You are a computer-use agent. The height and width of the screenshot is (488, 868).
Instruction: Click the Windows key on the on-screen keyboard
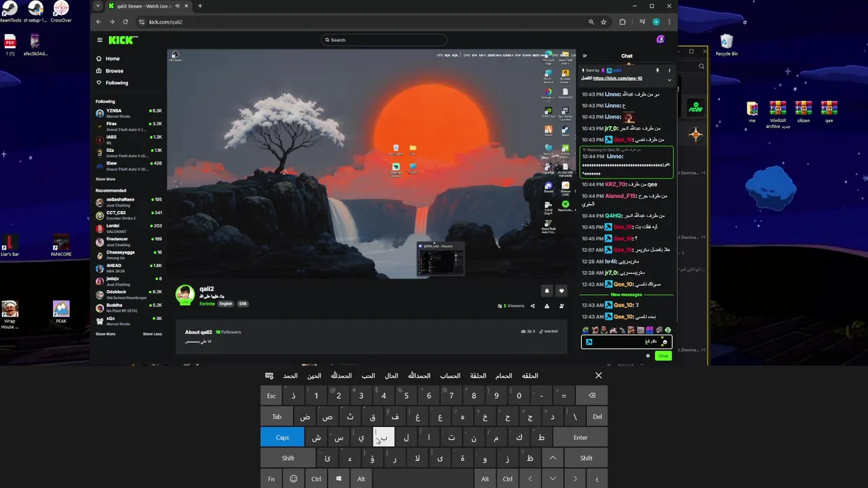coord(338,479)
